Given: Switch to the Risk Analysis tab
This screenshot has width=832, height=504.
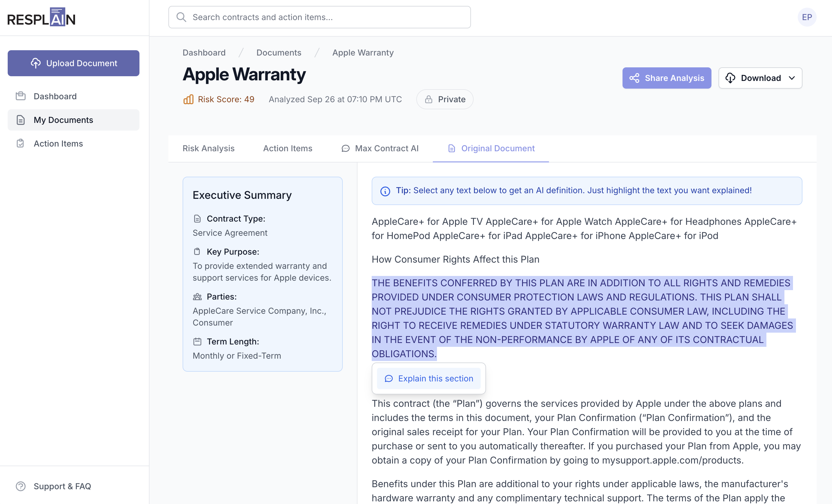Looking at the screenshot, I should [208, 148].
